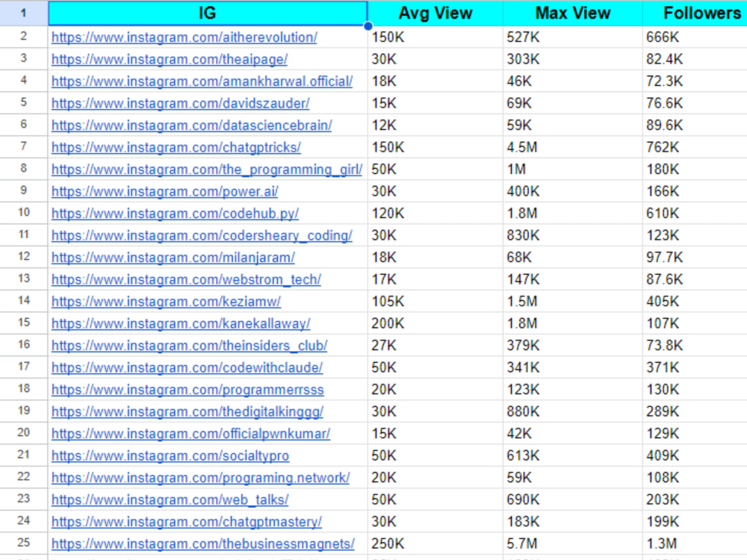747x560 pixels.
Task: Select Followers cell 89.6K
Action: (695, 125)
